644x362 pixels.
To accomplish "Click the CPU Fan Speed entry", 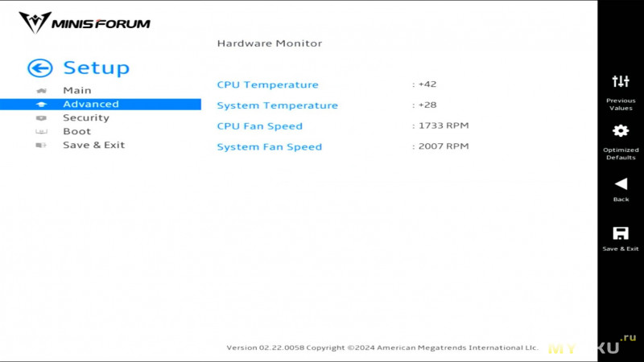I will tap(343, 126).
